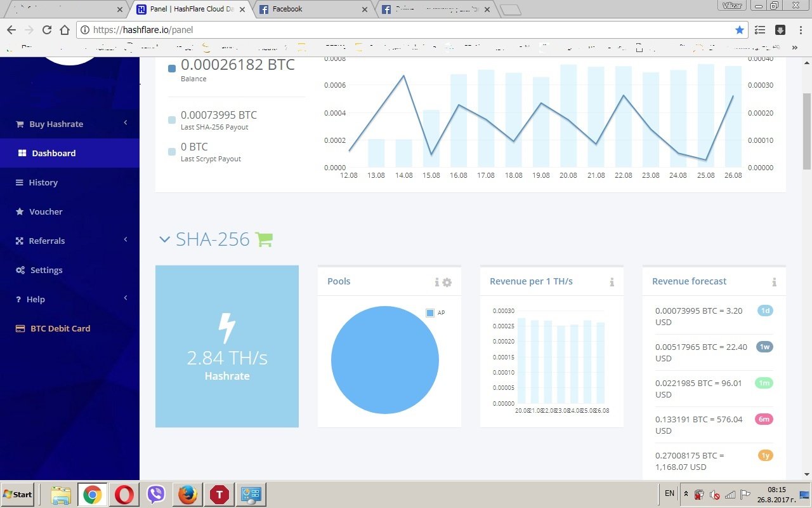Click the 0.00026182 BTC balance value
The width and height of the screenshot is (812, 508).
238,65
